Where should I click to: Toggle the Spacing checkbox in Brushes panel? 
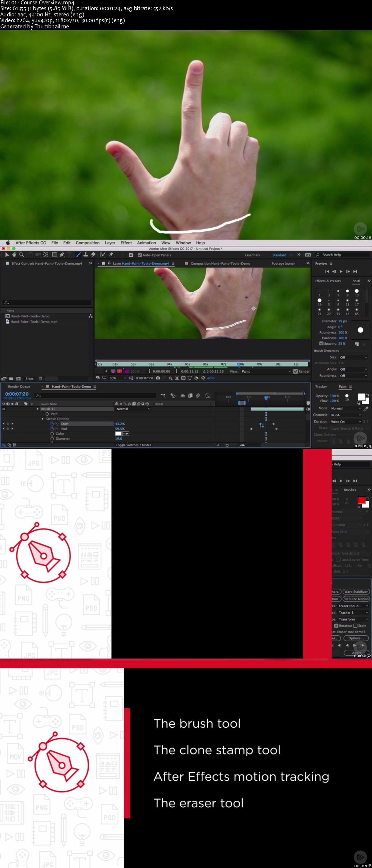(x=321, y=343)
